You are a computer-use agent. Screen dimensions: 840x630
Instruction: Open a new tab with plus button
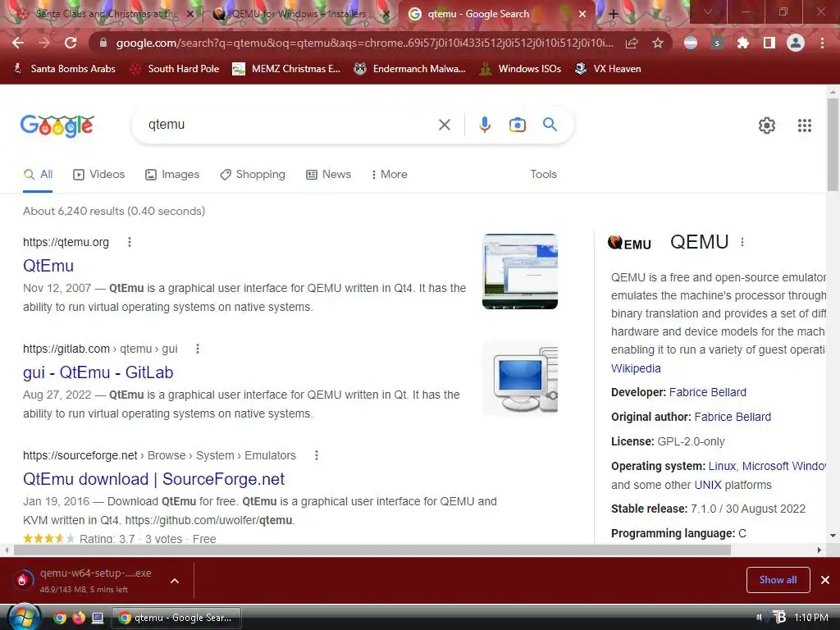coord(614,15)
